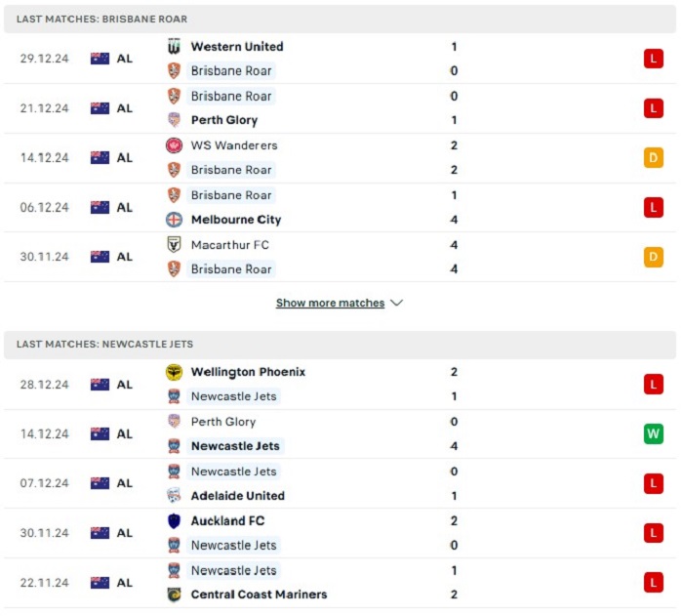
Task: Click the Adelaide United team crest
Action: tap(174, 496)
